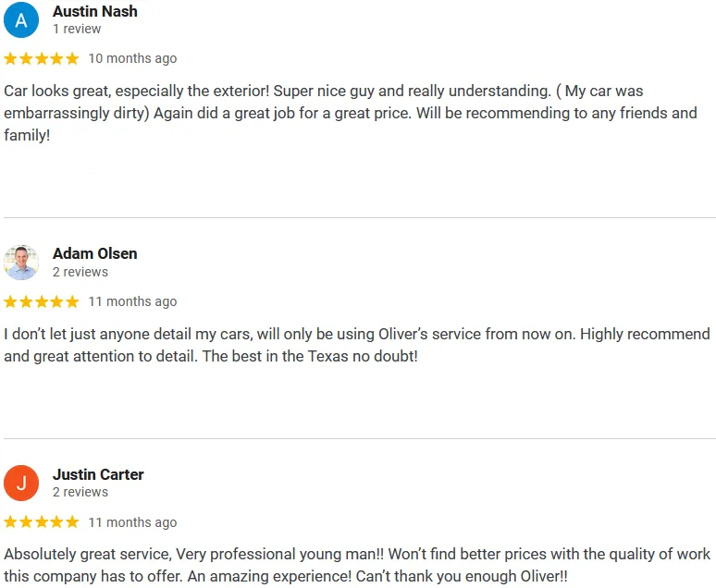
Task: Click Adam Olsen's review mentioning Oliver's service
Action: pyautogui.click(x=357, y=345)
